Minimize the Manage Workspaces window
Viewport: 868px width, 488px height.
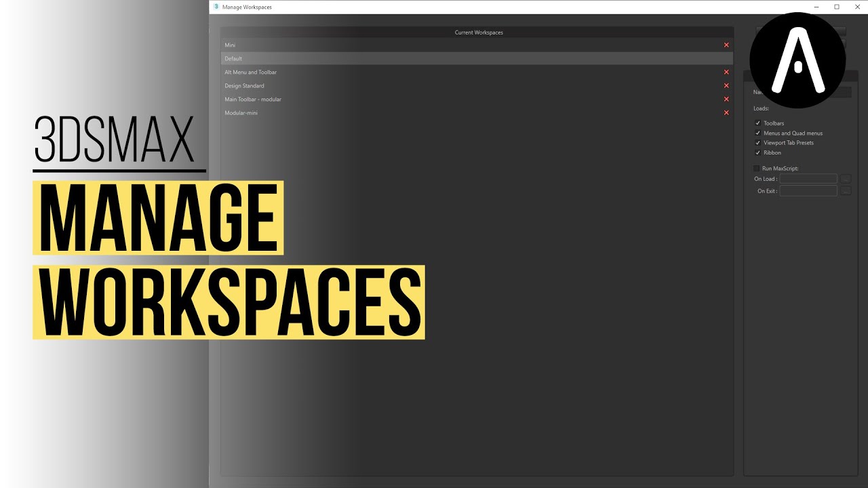(x=818, y=7)
